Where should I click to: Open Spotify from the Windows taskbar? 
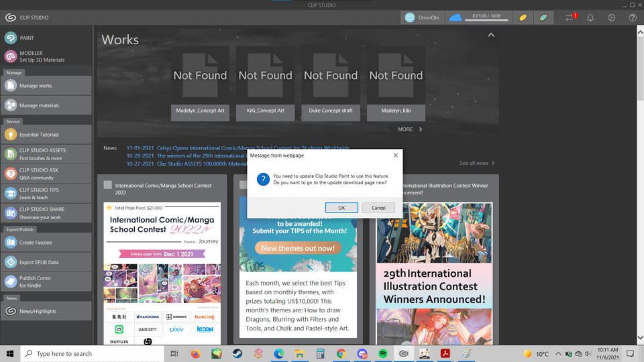point(383,353)
